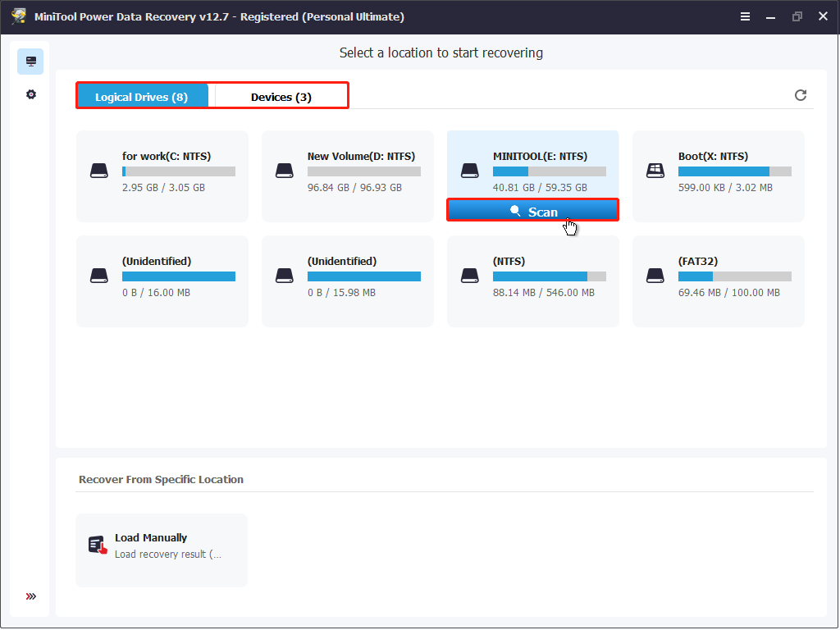Expand the sidebar using the chevron arrows

[30, 596]
